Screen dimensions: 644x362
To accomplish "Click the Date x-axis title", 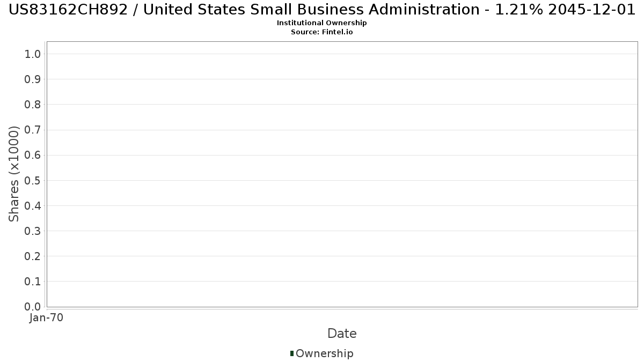I will (x=342, y=334).
